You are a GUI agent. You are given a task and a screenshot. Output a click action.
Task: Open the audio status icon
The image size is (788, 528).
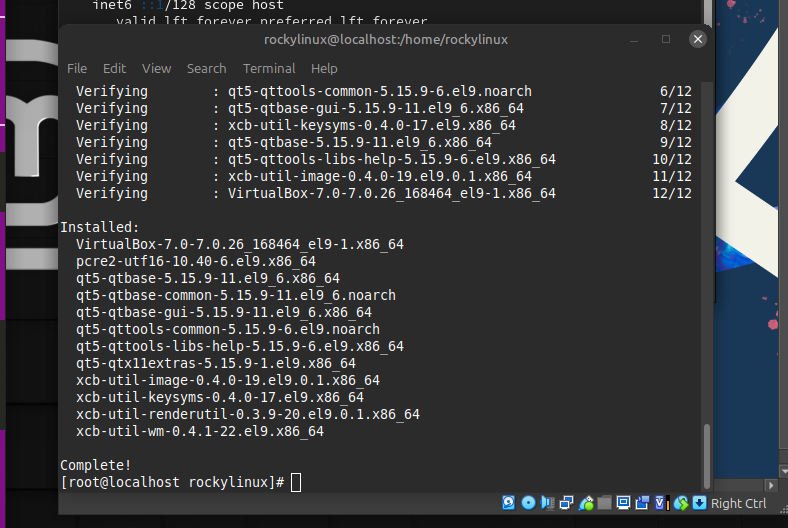click(x=547, y=503)
